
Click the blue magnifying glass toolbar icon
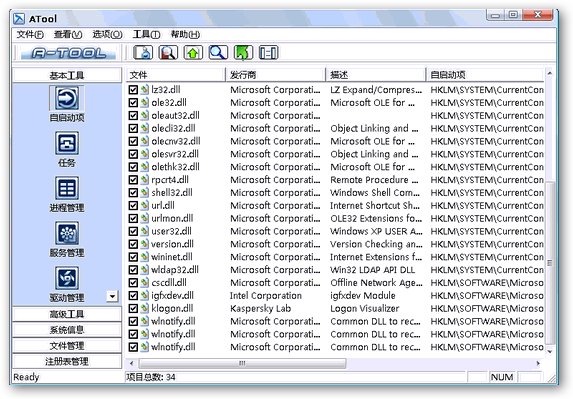pyautogui.click(x=218, y=52)
